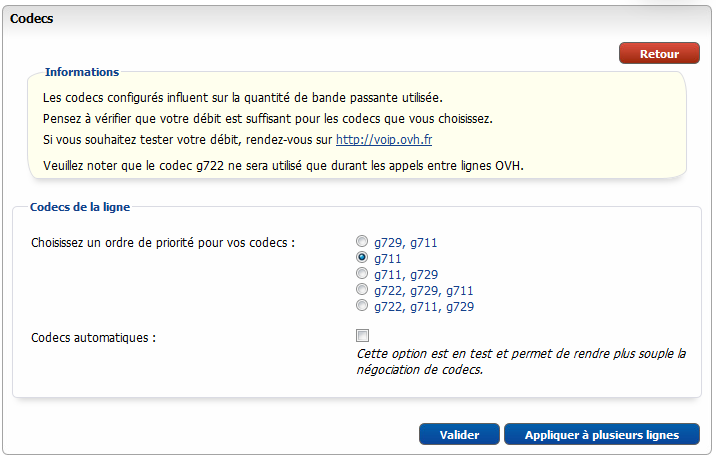Screen dimensions: 716x460
Task: Click the "Choisissez un ordre de priorité" label
Action: (x=164, y=243)
